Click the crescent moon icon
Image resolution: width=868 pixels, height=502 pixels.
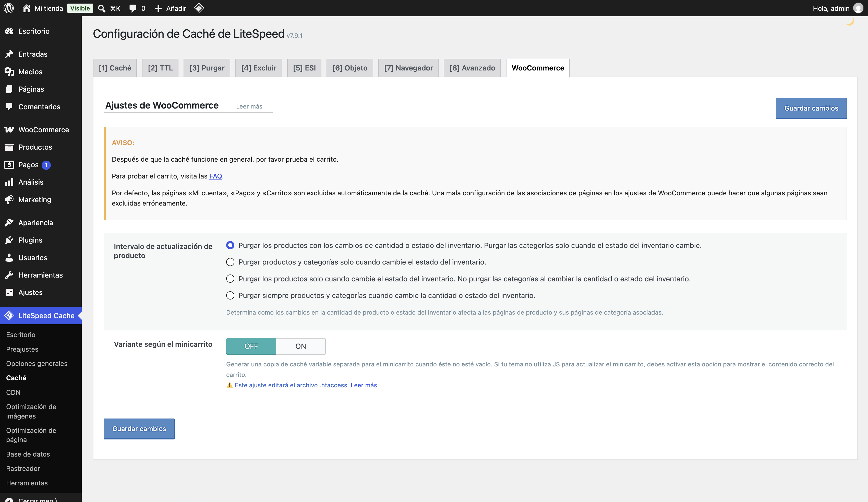(x=850, y=22)
